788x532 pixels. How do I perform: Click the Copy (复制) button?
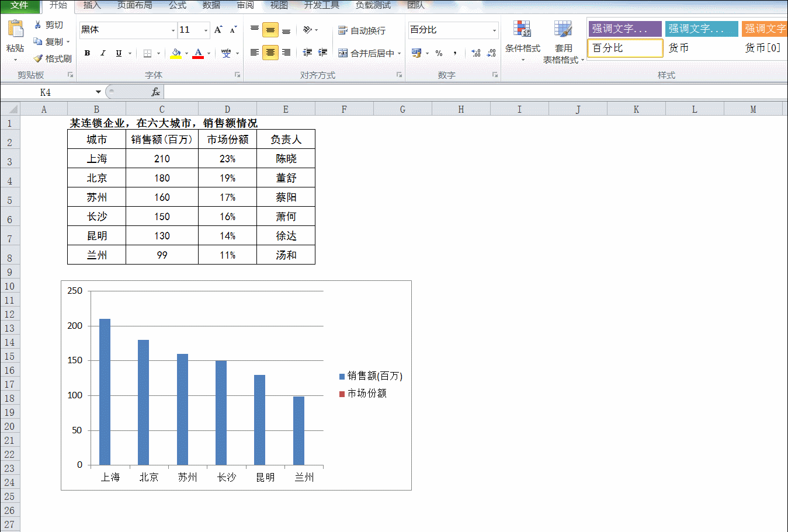click(x=49, y=42)
